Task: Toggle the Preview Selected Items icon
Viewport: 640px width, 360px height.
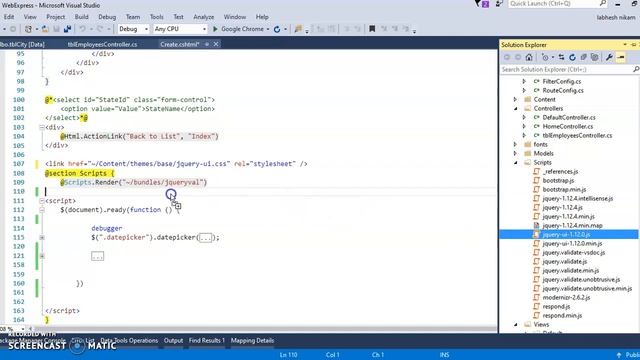Action: click(x=621, y=57)
